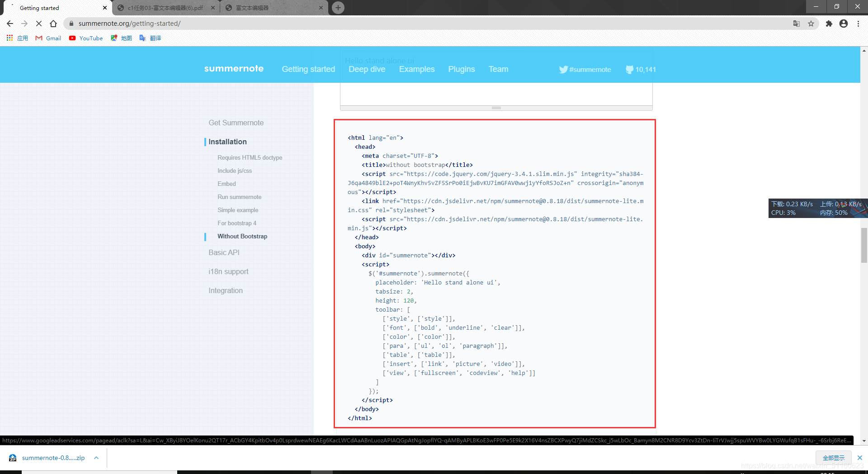Image resolution: width=868 pixels, height=474 pixels.
Task: Open the Chrome profile account icon
Action: (x=844, y=24)
